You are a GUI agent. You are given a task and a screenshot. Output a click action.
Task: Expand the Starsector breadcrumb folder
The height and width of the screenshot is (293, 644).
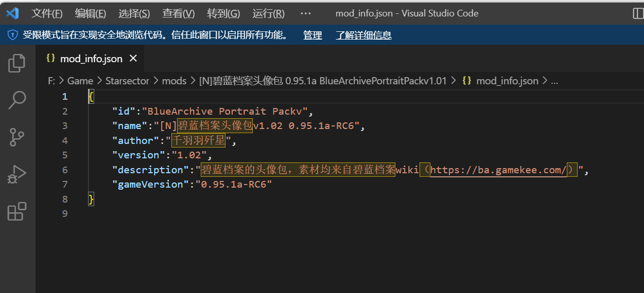point(127,81)
